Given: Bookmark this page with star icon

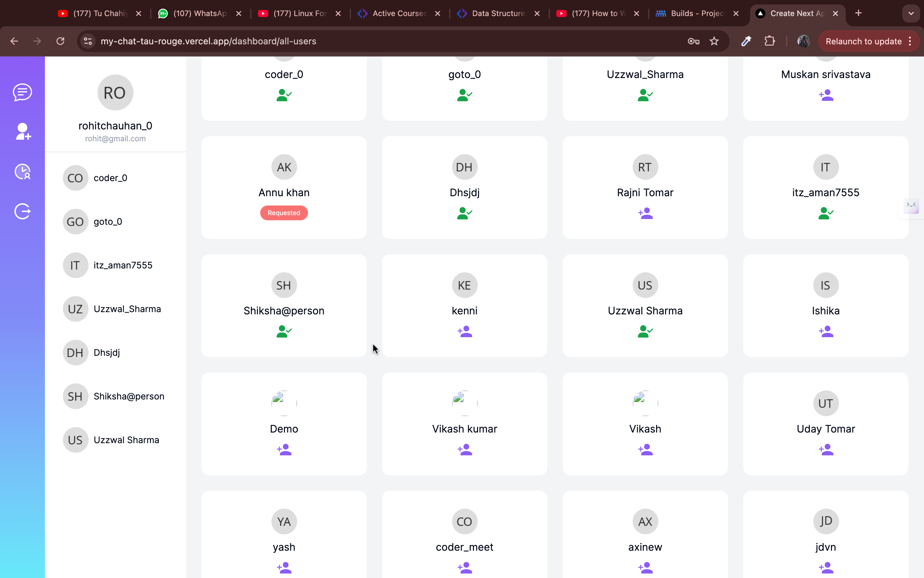Looking at the screenshot, I should [x=714, y=41].
